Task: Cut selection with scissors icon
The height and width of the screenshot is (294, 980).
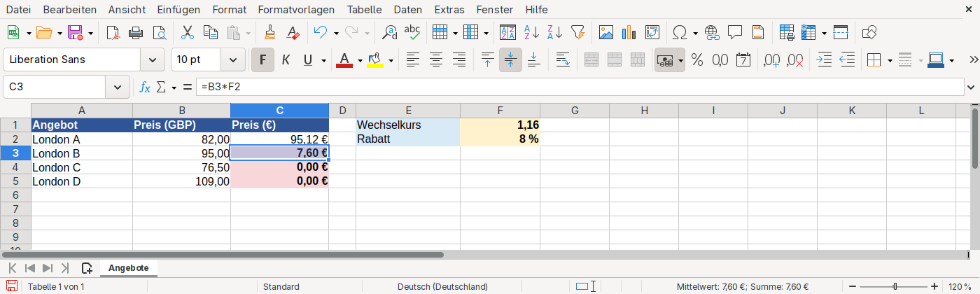Action: point(188,32)
